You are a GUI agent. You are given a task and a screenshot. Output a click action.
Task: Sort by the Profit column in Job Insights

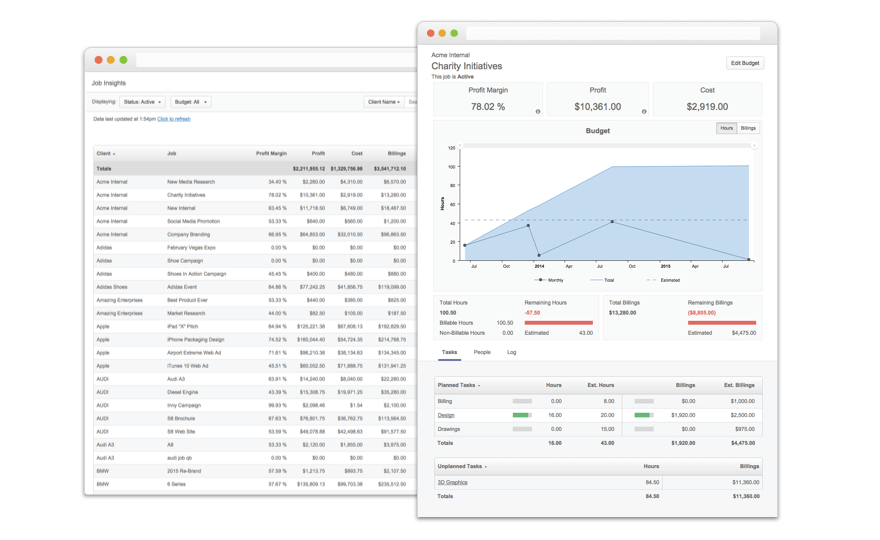coord(318,153)
